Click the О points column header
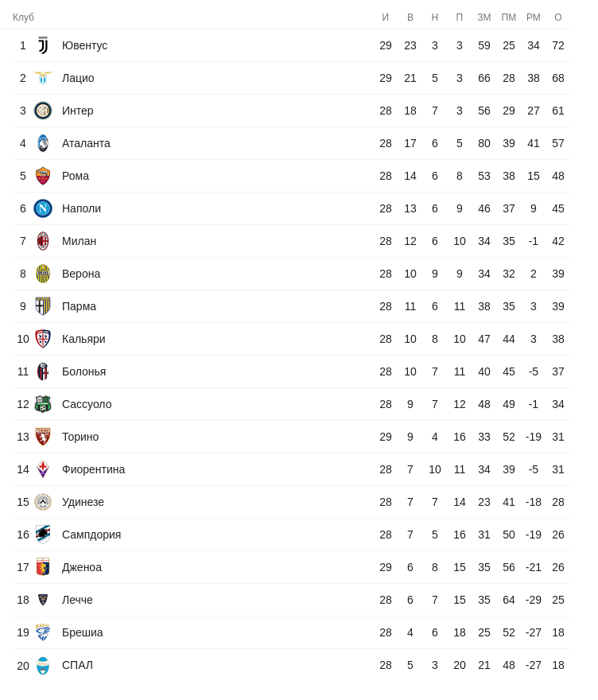The height and width of the screenshot is (700, 598). 558,17
